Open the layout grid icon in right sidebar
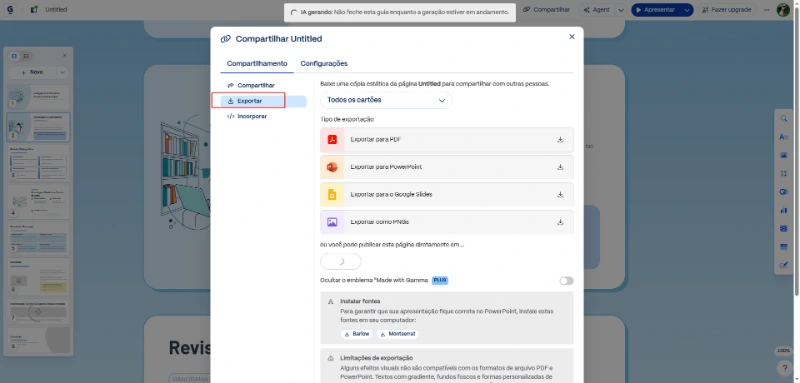This screenshot has width=800, height=383. 784,173
